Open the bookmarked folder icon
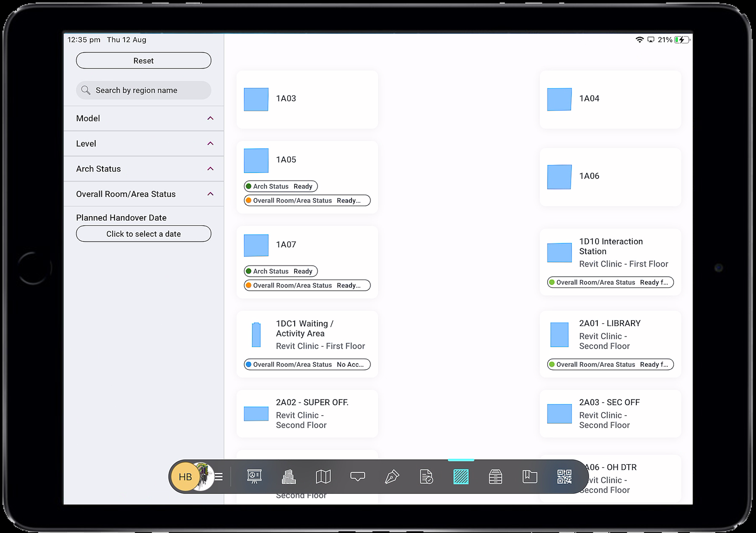Image resolution: width=756 pixels, height=533 pixels. click(530, 476)
